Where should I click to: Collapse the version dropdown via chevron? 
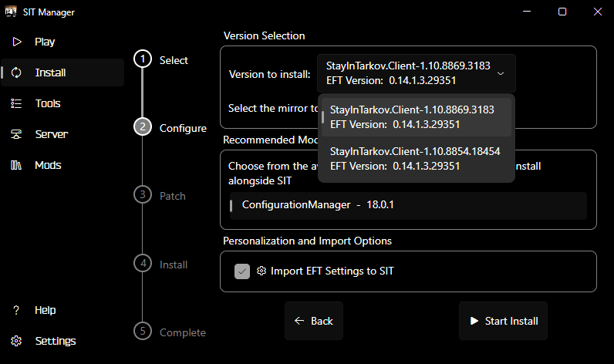click(501, 73)
